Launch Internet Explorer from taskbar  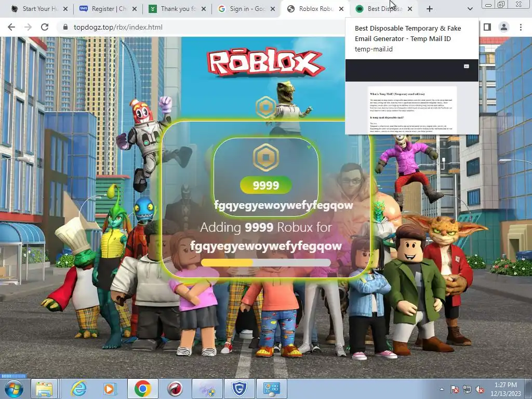(x=78, y=389)
